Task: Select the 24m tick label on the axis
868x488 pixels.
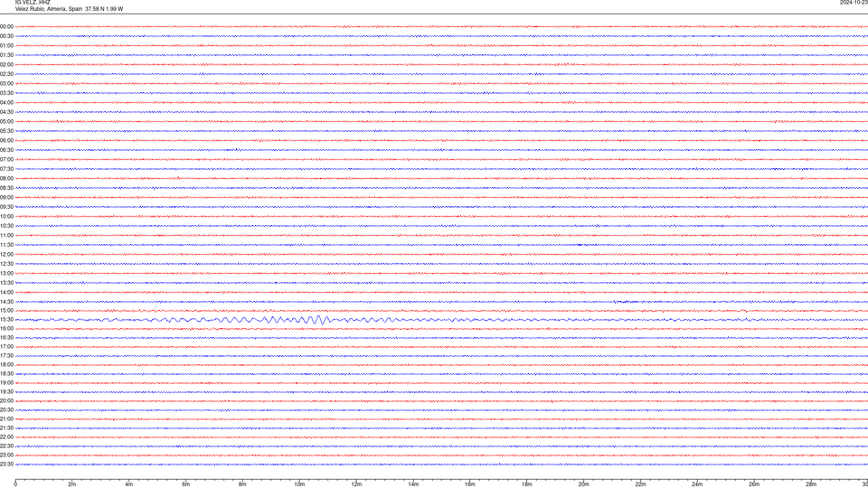Action: point(697,484)
